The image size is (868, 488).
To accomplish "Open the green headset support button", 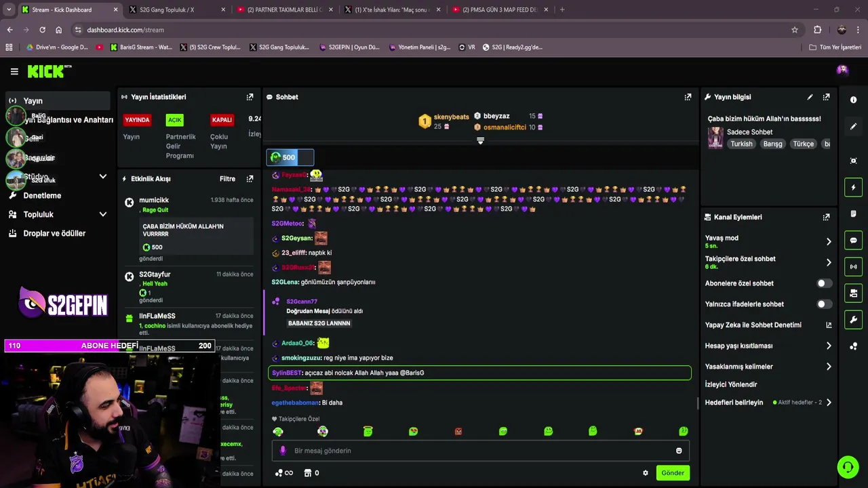I will [847, 467].
